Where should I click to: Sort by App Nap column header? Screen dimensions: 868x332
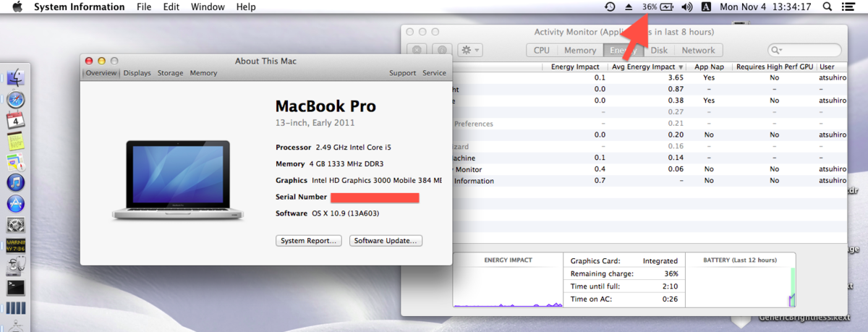708,67
